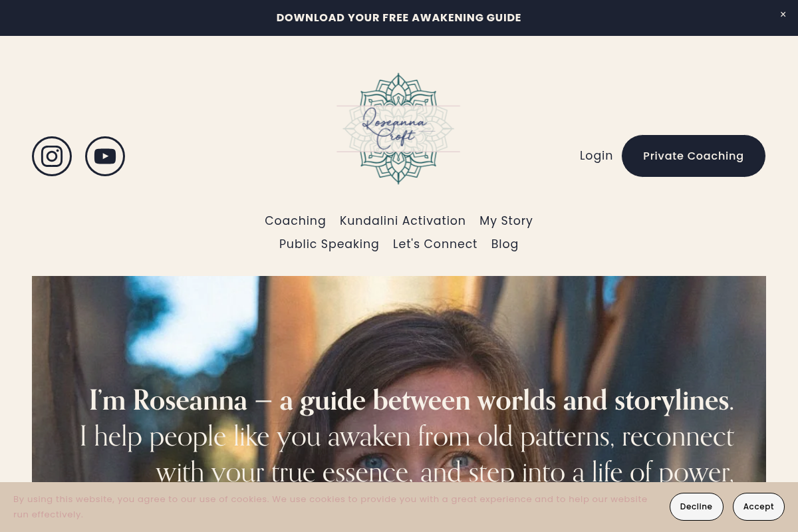Click the "I help people like you" line
Image resolution: width=798 pixels, height=532 pixels.
406,436
